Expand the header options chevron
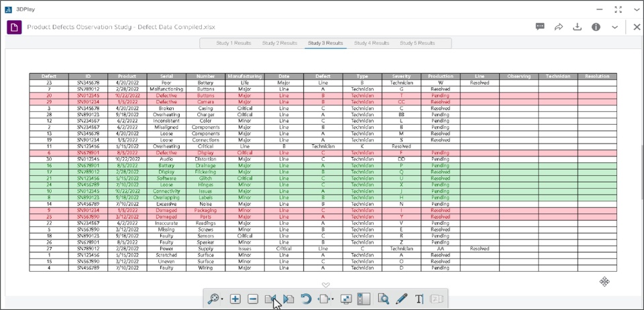 click(615, 27)
